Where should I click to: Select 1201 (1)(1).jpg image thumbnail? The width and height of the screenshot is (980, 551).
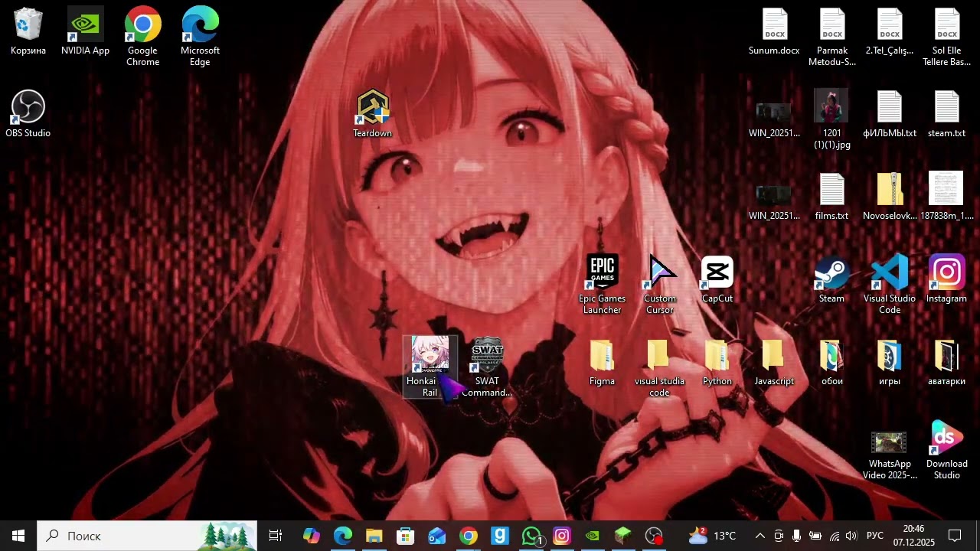[831, 119]
